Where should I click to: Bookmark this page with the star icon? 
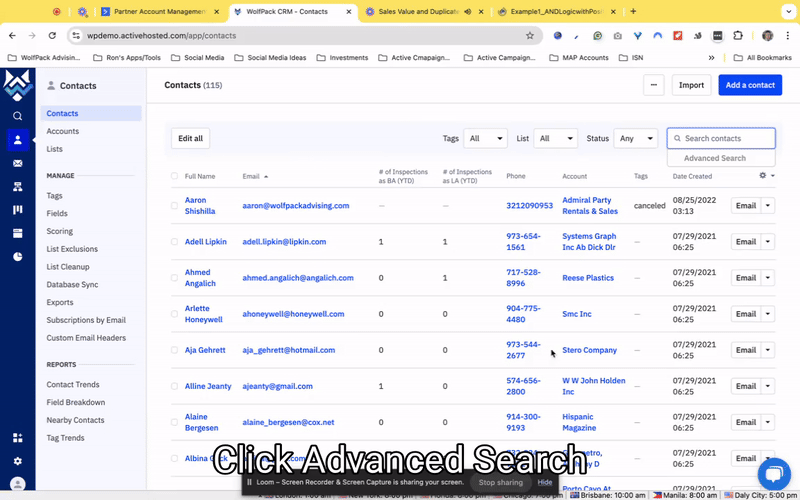pyautogui.click(x=530, y=36)
